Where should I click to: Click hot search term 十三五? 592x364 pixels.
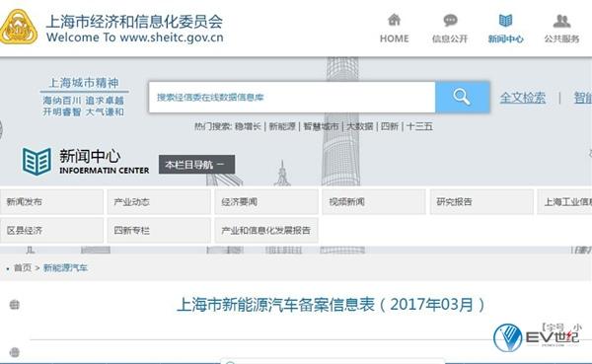[x=419, y=126]
